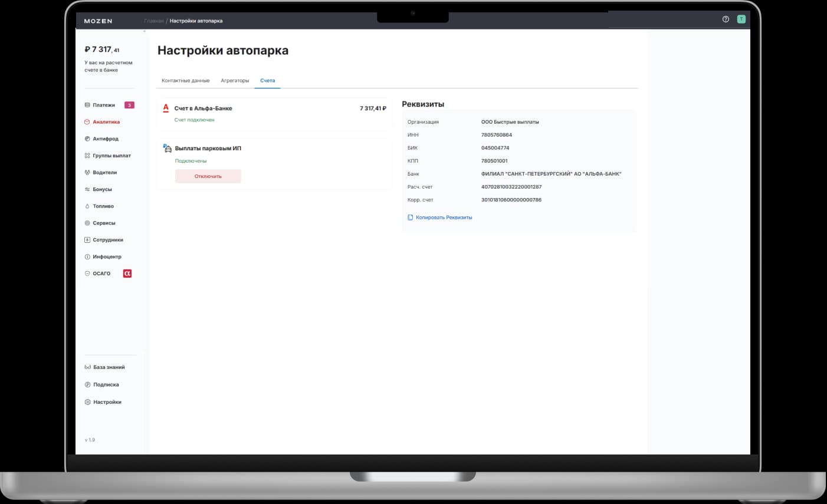Click the Alfa-Bank logo on account card
827x504 pixels.
point(166,108)
